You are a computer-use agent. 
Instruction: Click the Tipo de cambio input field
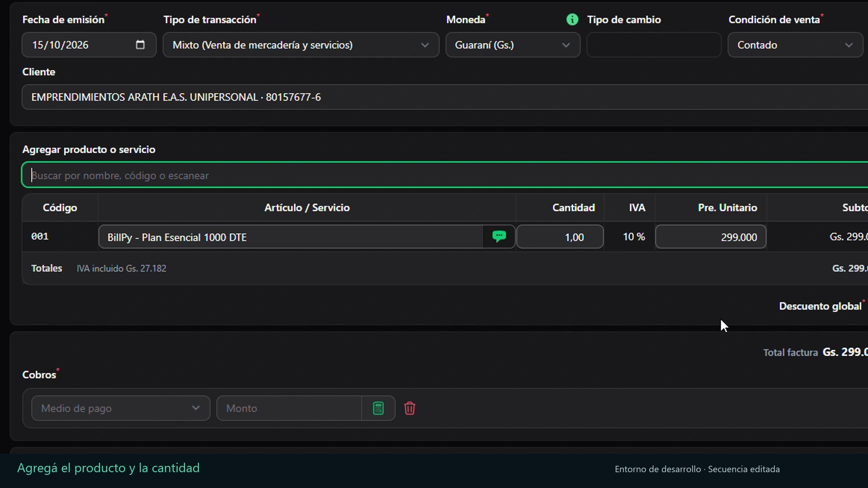[x=654, y=45]
